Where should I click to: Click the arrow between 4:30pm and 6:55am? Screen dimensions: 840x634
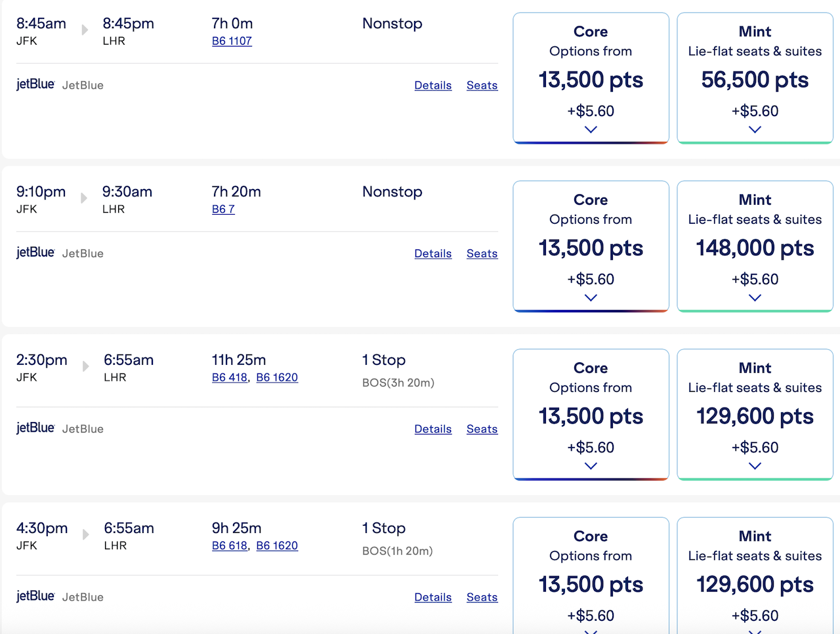(85, 534)
